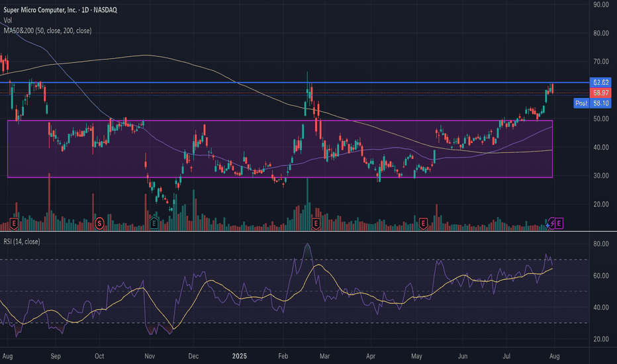The image size is (617, 364).
Task: Click 50.00 on the price axis
Action: point(601,119)
